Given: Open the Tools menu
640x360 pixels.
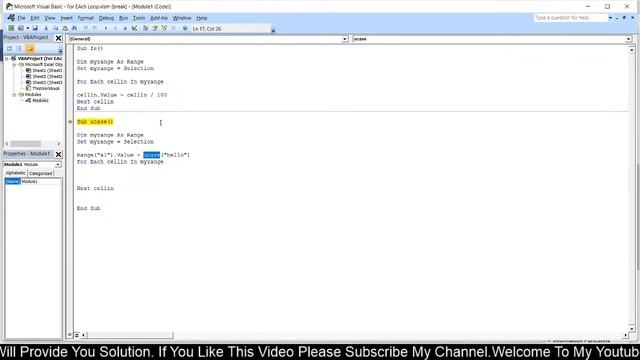Looking at the screenshot, I should tap(139, 18).
